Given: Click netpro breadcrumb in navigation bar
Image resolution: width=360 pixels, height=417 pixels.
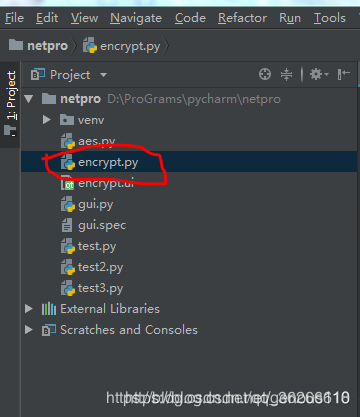Looking at the screenshot, I should 38,46.
